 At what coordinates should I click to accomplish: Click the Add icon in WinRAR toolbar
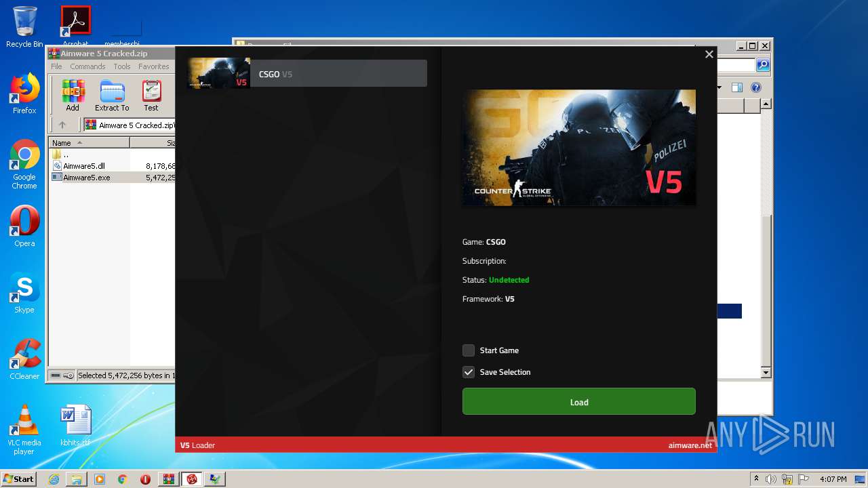[73, 96]
